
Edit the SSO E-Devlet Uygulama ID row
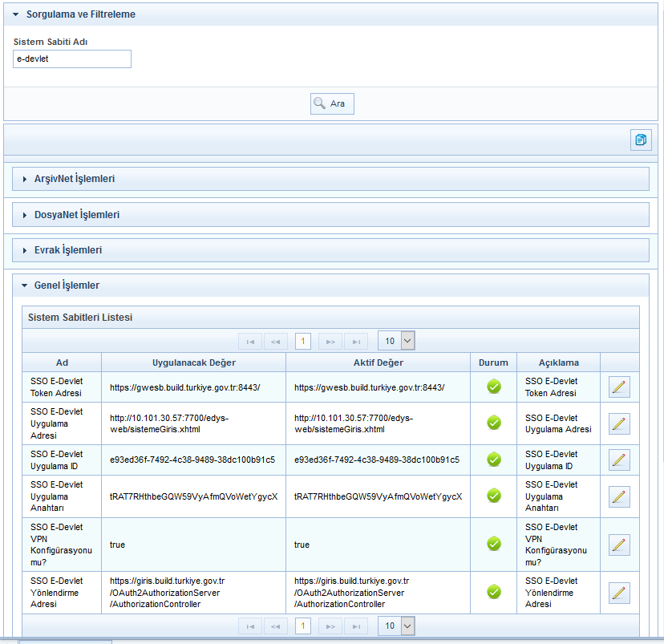click(x=619, y=460)
